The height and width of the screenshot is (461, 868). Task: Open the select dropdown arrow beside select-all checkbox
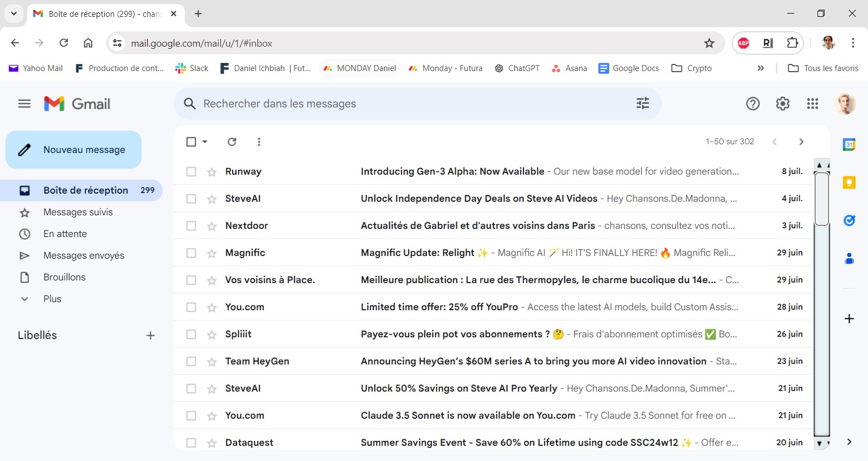pyautogui.click(x=205, y=142)
